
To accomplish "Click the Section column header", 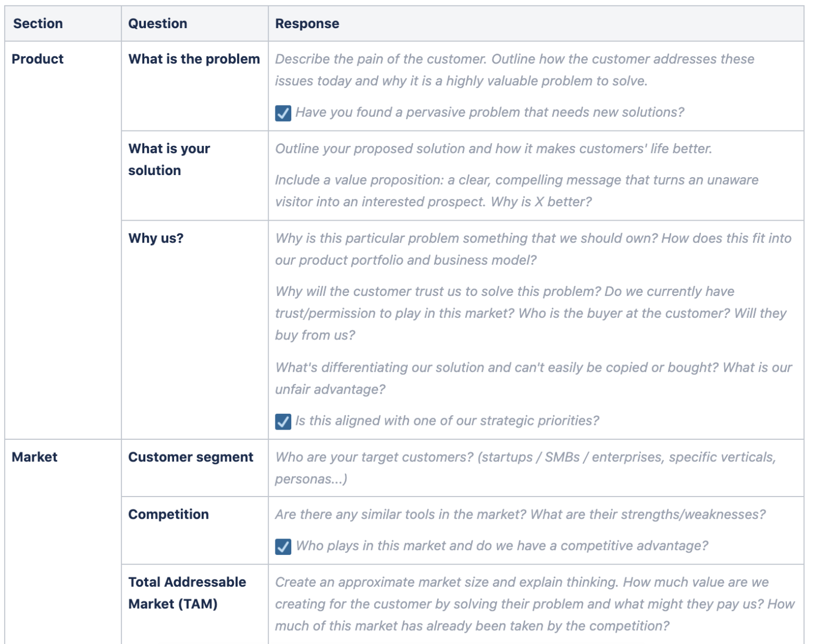I will [x=38, y=24].
